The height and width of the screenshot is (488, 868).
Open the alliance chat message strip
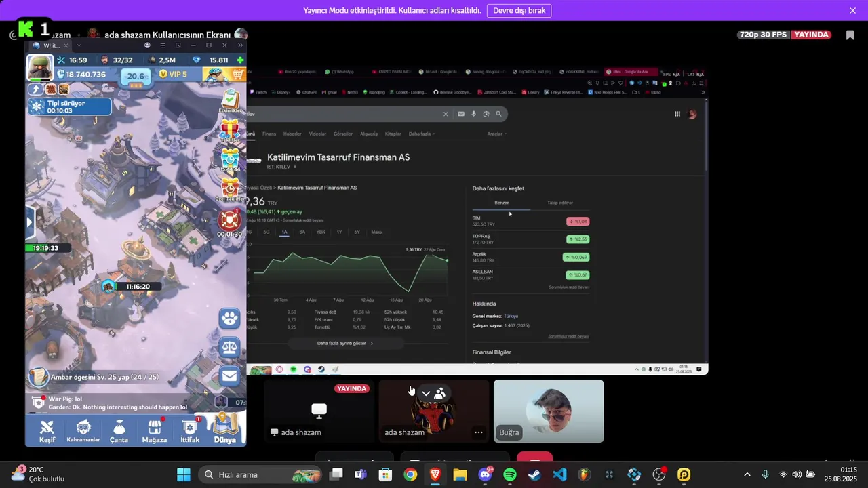pyautogui.click(x=119, y=403)
